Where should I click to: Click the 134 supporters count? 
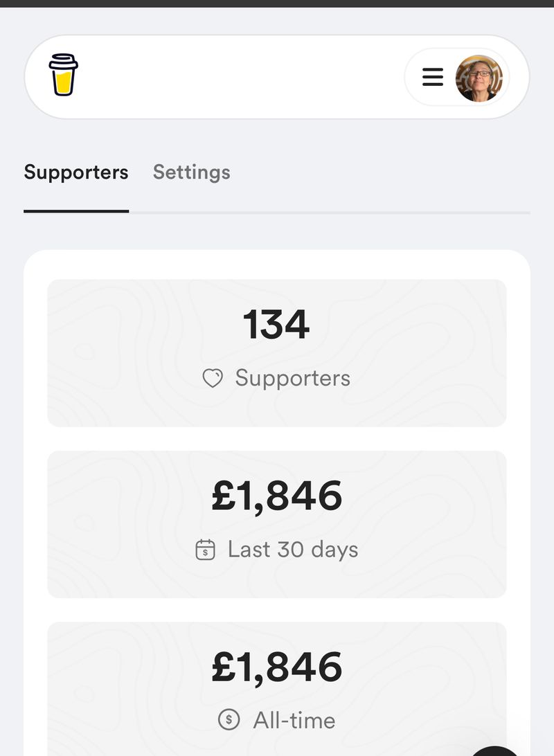click(x=276, y=325)
